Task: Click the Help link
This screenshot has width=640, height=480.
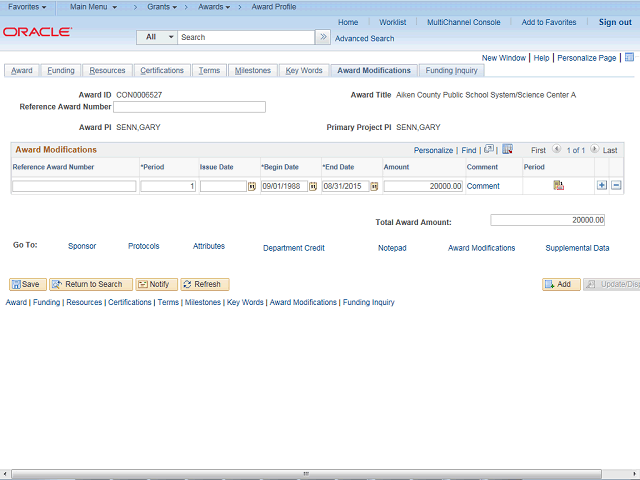Action: 541,58
